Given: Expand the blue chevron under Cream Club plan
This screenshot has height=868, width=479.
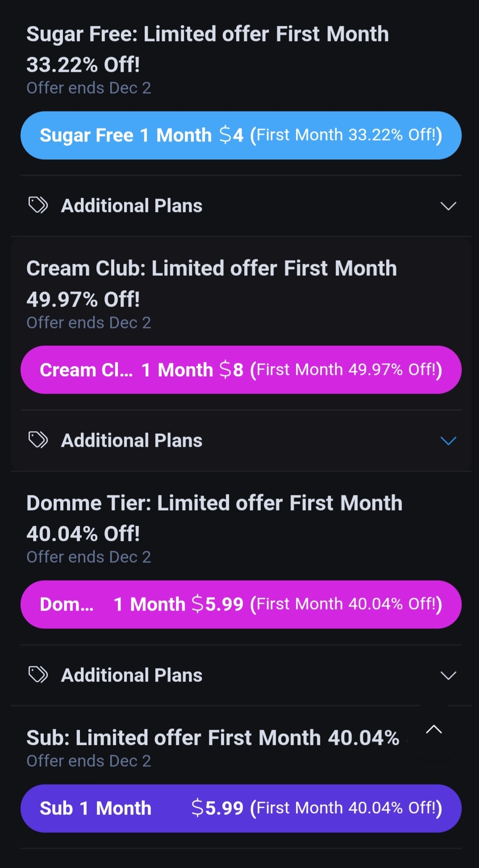Looking at the screenshot, I should coord(448,440).
